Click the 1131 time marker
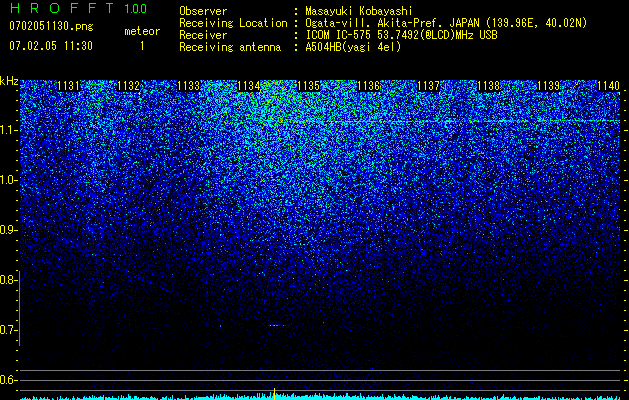The height and width of the screenshot is (400, 629). (x=68, y=86)
